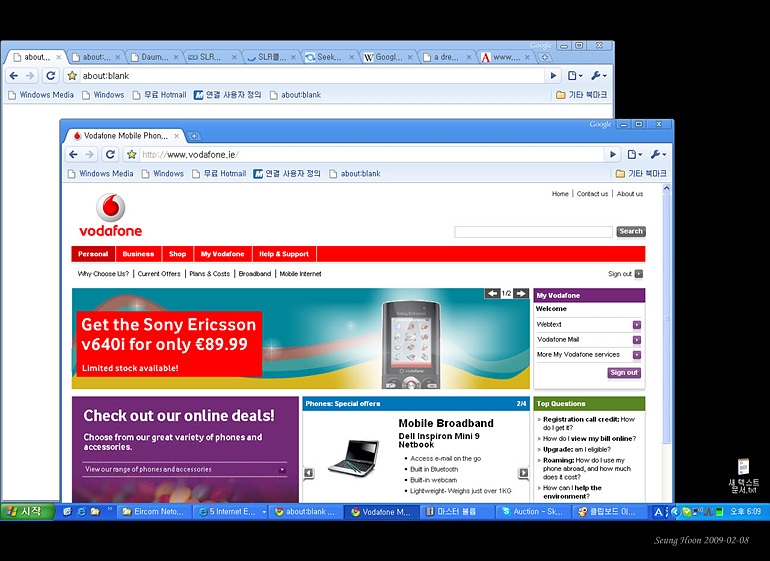Switch to the Wikipedia Googl... tab

point(388,57)
